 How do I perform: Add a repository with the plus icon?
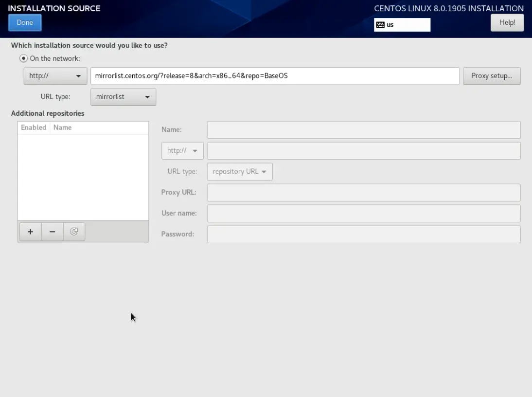(x=31, y=232)
